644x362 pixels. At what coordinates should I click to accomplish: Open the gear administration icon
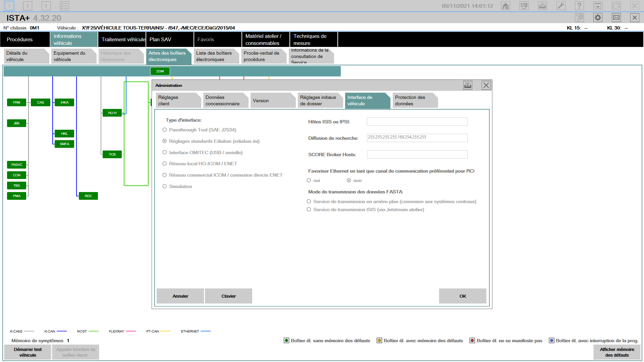point(598,18)
